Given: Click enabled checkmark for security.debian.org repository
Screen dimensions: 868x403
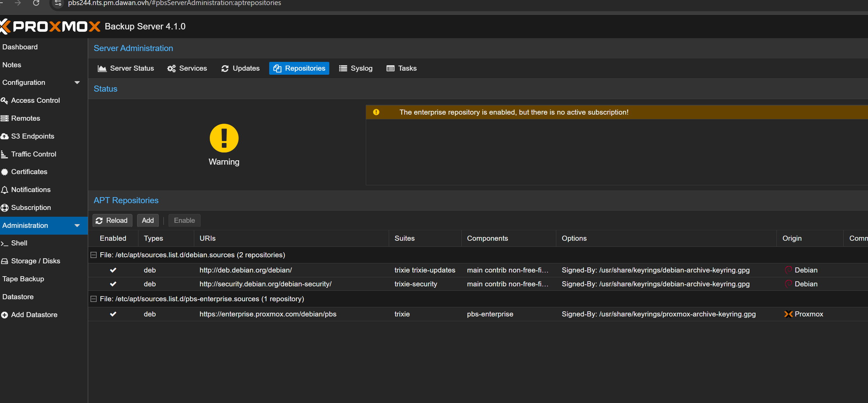Looking at the screenshot, I should [x=113, y=284].
